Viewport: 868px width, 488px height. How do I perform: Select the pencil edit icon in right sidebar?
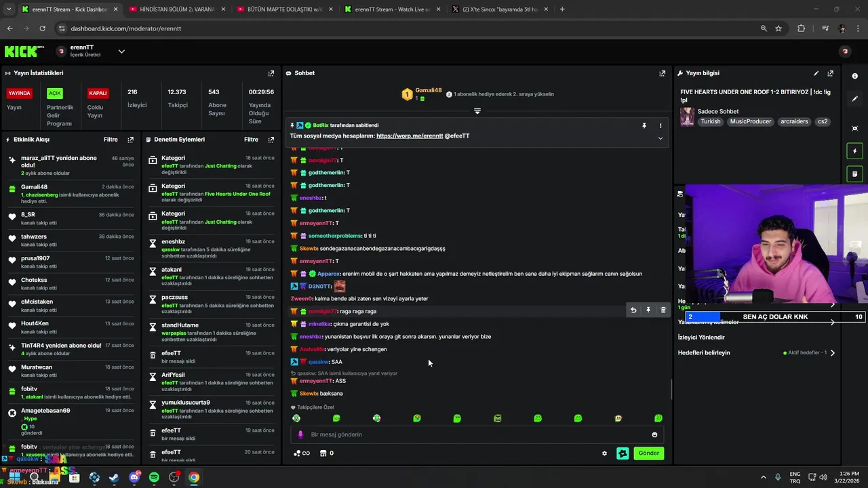(x=855, y=98)
